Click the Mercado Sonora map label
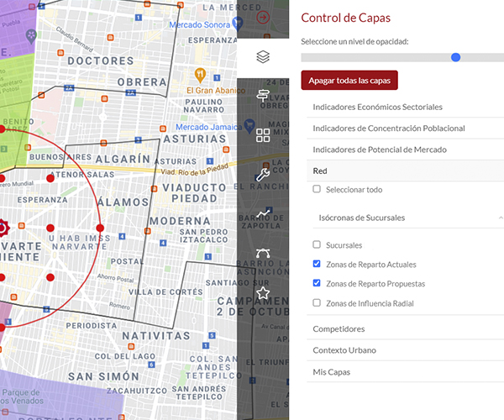Screen dimensions: 504x420 click(x=200, y=24)
